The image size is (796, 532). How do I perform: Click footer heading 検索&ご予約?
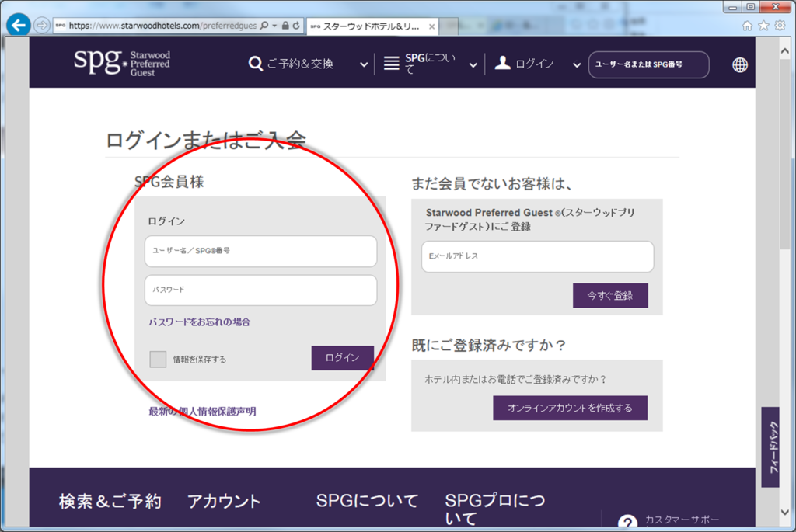coord(110,501)
